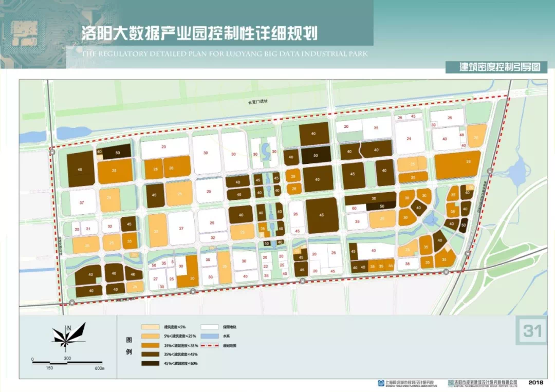Click the white parcel labeled 24
The height and width of the screenshot is (392, 555).
tap(410, 138)
